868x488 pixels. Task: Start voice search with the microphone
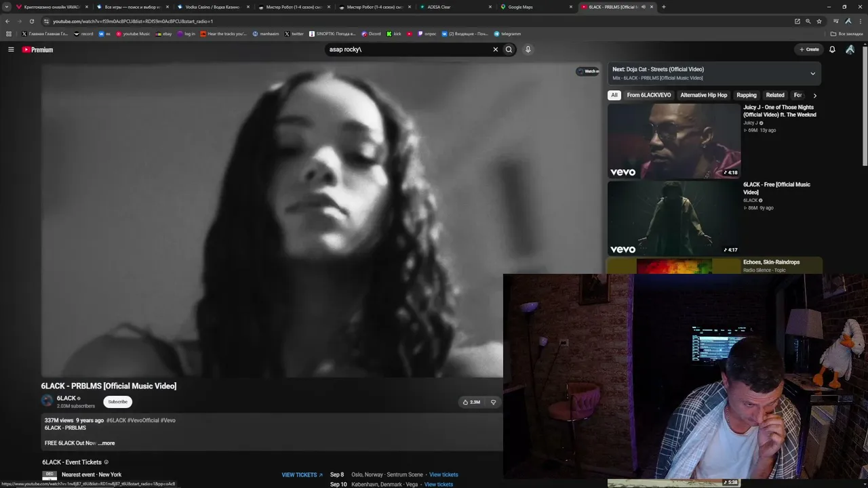(528, 49)
